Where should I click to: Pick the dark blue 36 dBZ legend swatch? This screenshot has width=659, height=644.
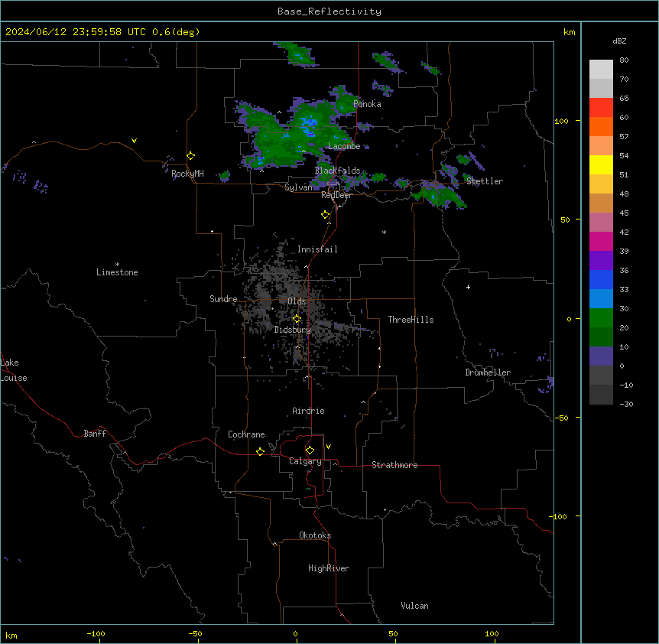click(601, 279)
